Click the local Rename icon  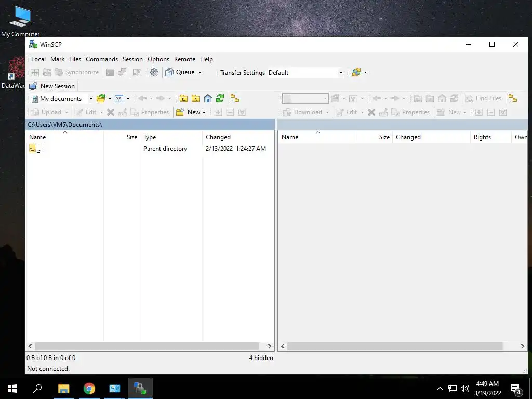pos(123,112)
